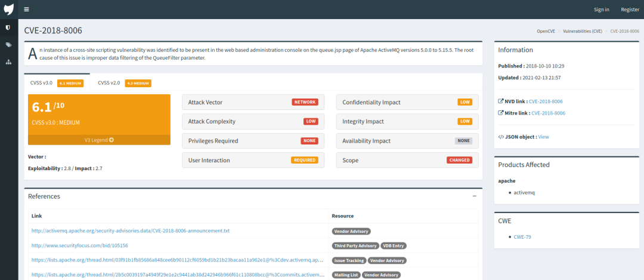
Task: Click the Attack Complexity LOW badge
Action: 311,121
